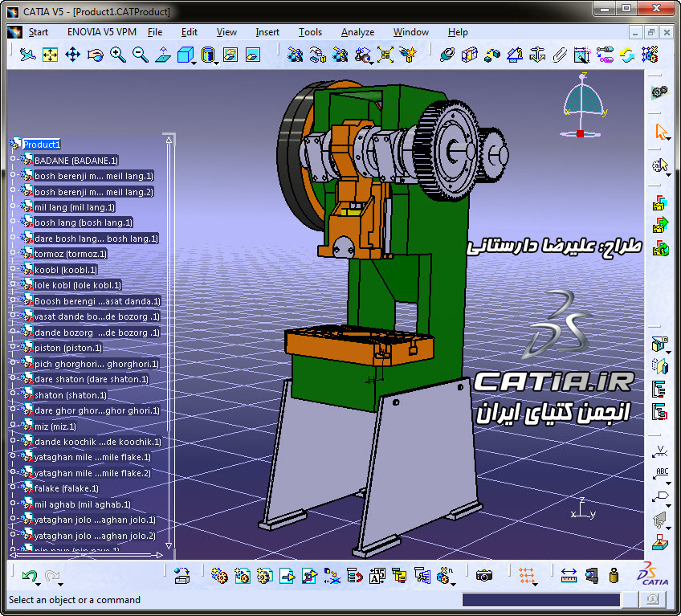Viewport: 681px width, 616px height.
Task: Expand the shaton (shaton.1) tree node
Action: pyautogui.click(x=13, y=394)
